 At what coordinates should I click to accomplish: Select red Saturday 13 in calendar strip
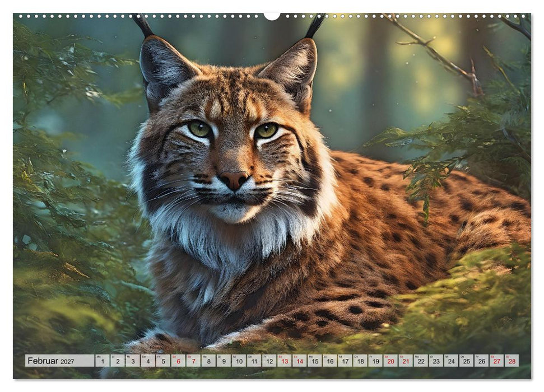point(285,361)
